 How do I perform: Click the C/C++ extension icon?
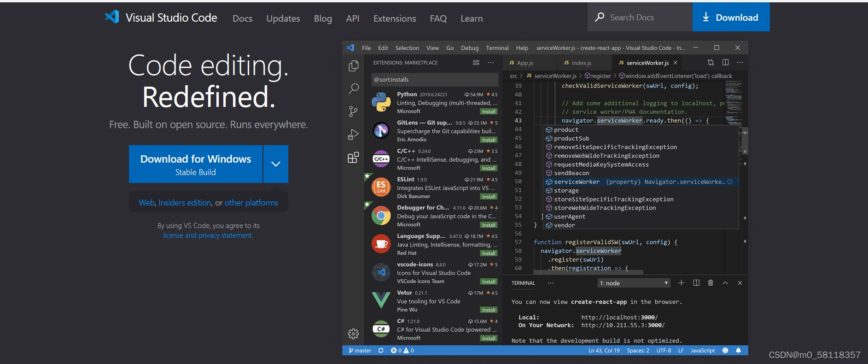tap(381, 159)
